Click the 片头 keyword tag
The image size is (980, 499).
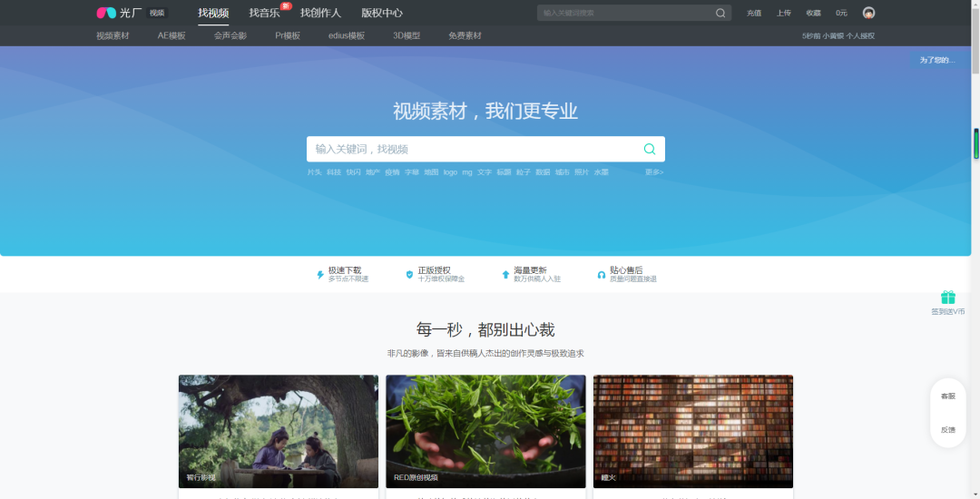(x=314, y=171)
